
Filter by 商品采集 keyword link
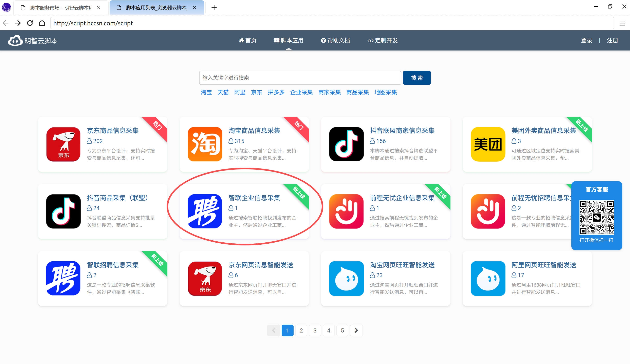point(357,92)
